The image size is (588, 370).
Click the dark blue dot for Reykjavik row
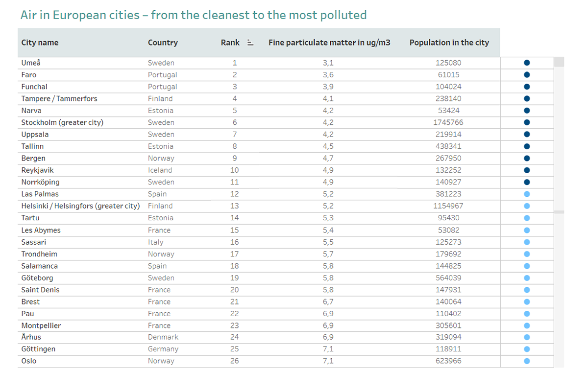click(527, 170)
